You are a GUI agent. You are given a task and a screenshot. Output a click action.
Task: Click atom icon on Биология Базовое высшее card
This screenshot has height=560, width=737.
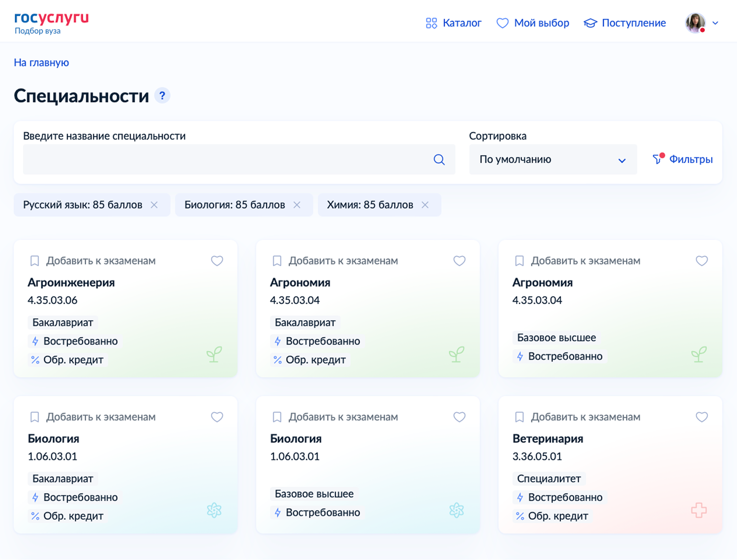click(457, 510)
